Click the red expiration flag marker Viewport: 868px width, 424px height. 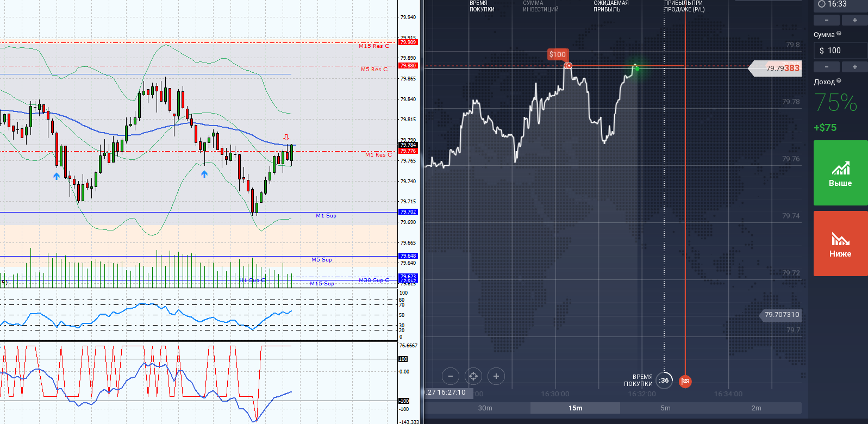pyautogui.click(x=685, y=381)
